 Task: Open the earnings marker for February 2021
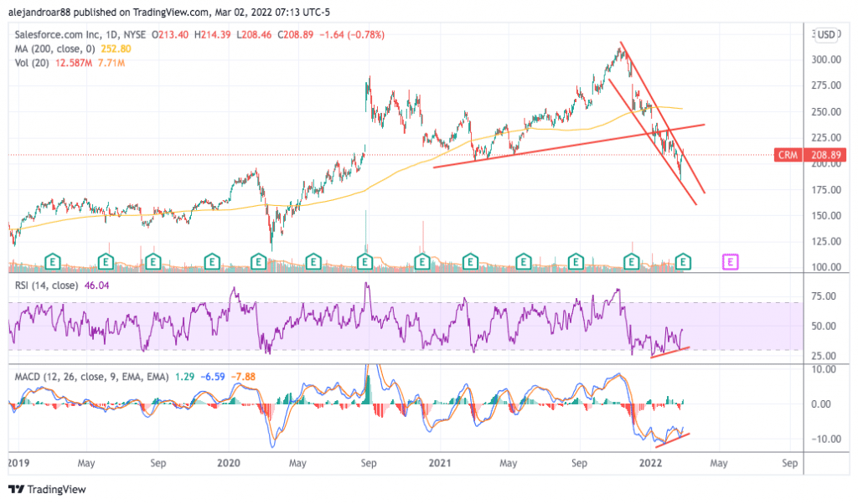[x=470, y=262]
